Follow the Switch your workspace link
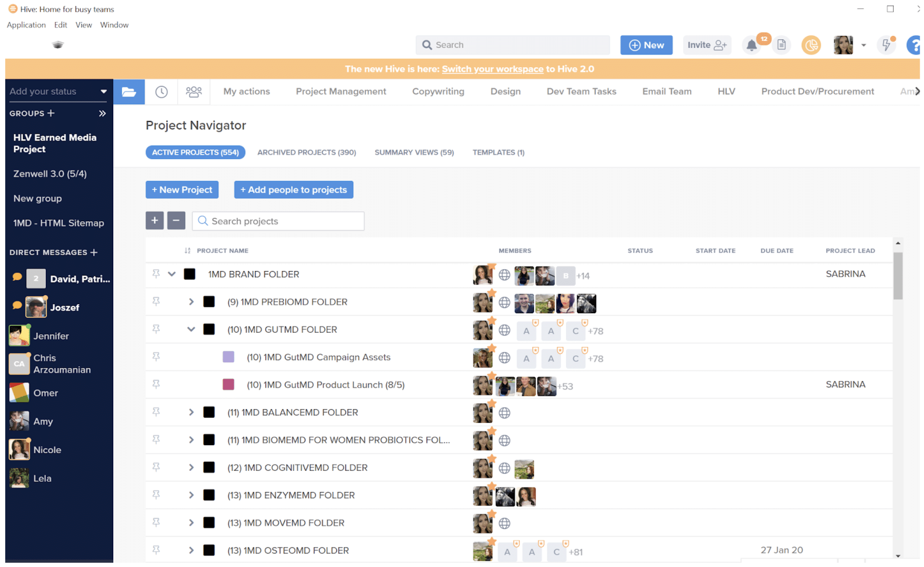Screen dimensions: 924x567 point(492,69)
